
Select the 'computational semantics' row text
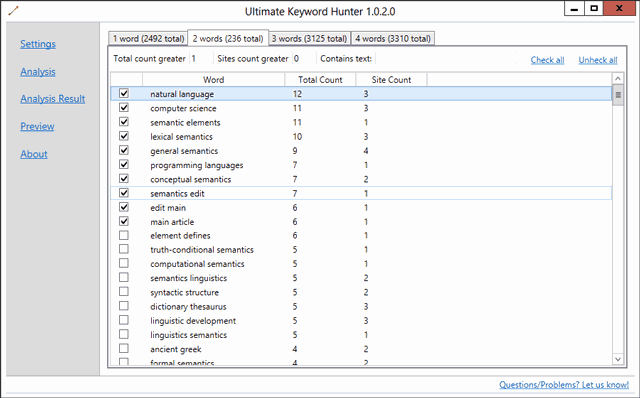(x=197, y=264)
